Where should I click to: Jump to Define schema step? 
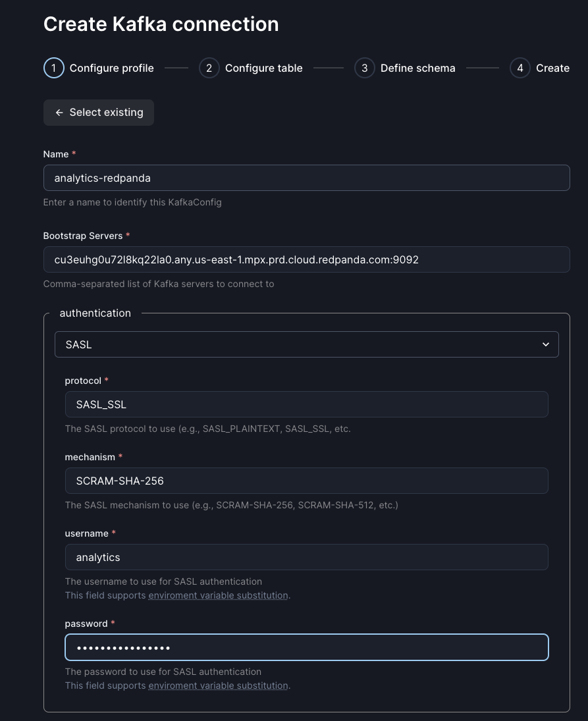[x=417, y=68]
